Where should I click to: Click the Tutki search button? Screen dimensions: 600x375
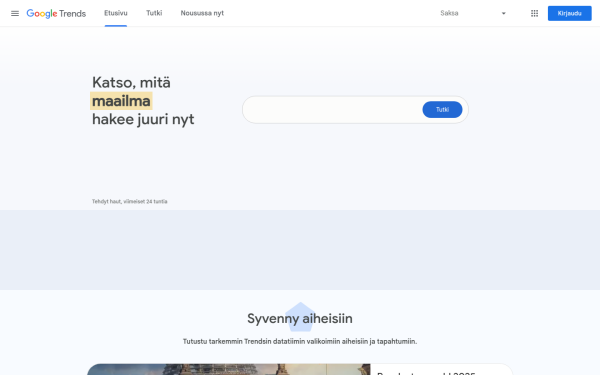pos(442,110)
